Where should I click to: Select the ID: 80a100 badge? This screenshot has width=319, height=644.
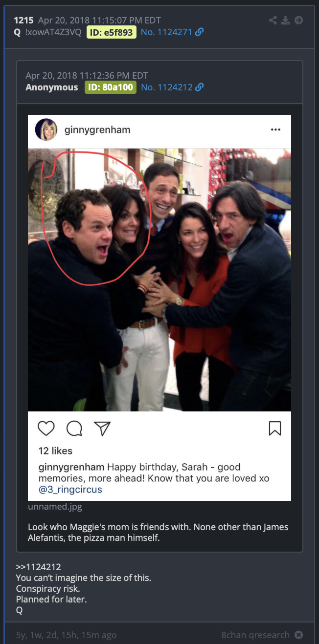coord(111,87)
